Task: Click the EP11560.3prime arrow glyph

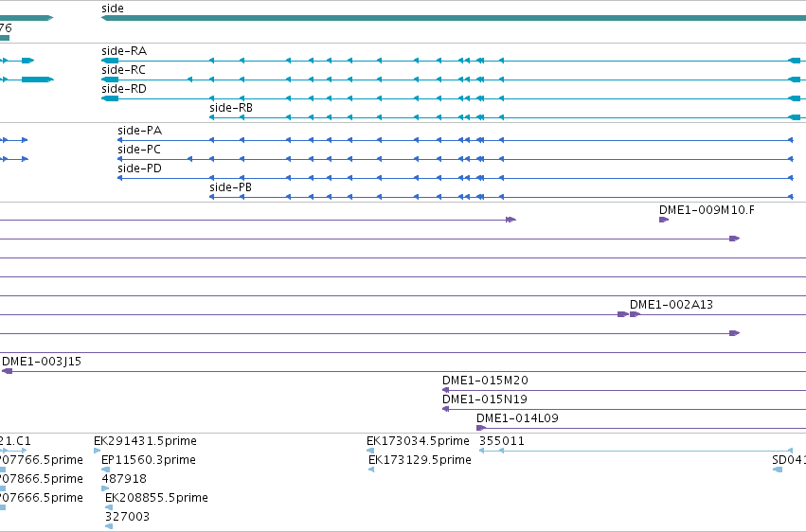Action: click(106, 470)
